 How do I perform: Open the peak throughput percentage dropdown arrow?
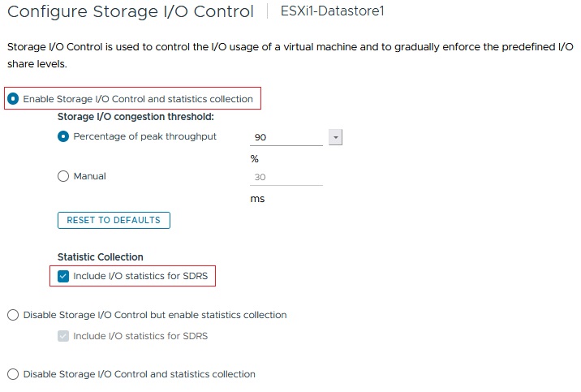pyautogui.click(x=336, y=137)
